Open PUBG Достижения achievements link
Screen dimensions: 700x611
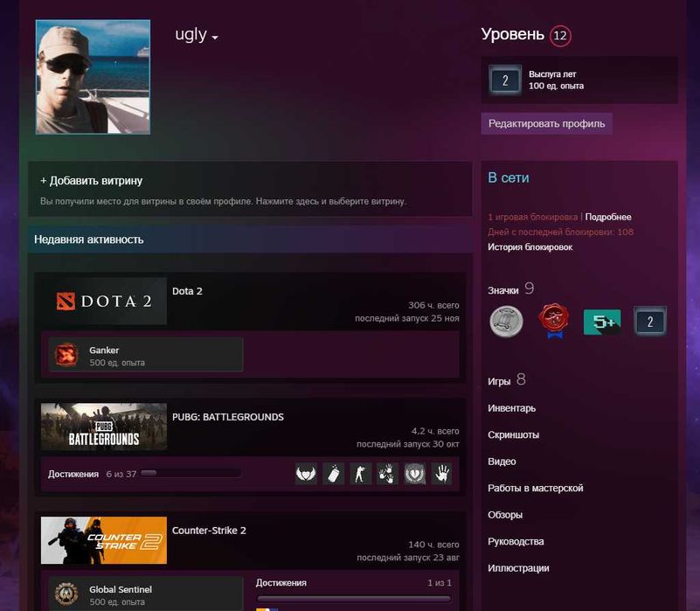point(73,474)
